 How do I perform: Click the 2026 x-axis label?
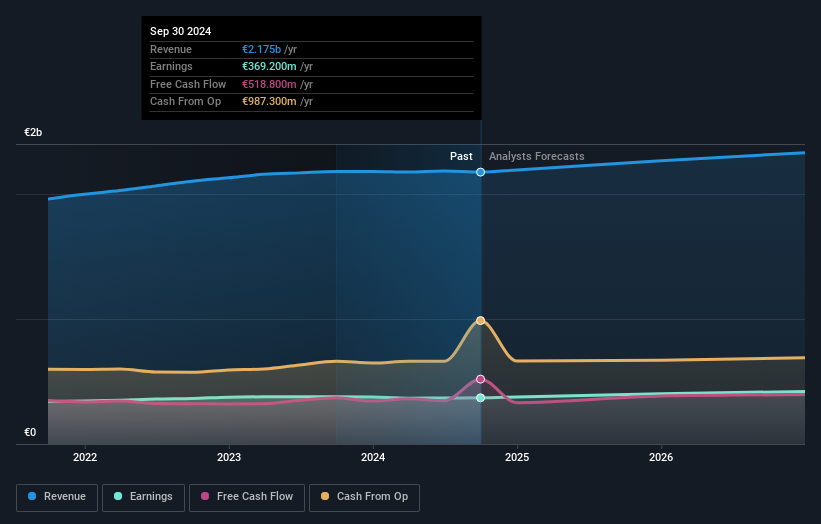(x=661, y=457)
